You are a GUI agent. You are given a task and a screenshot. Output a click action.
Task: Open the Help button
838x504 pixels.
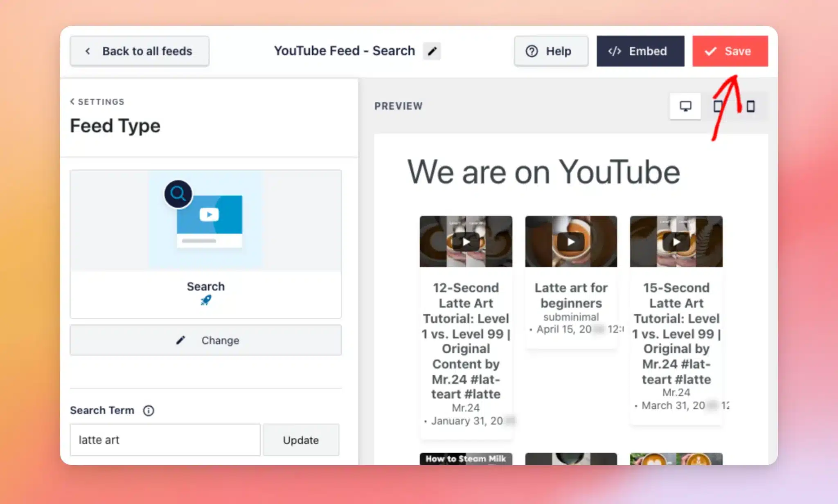coord(551,51)
